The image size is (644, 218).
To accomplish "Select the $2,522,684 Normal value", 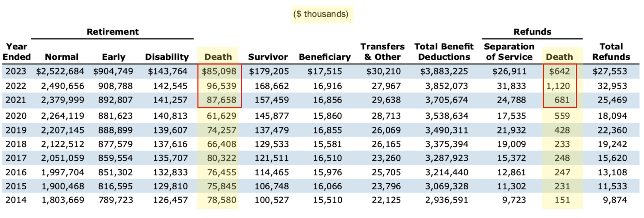I will (x=60, y=71).
